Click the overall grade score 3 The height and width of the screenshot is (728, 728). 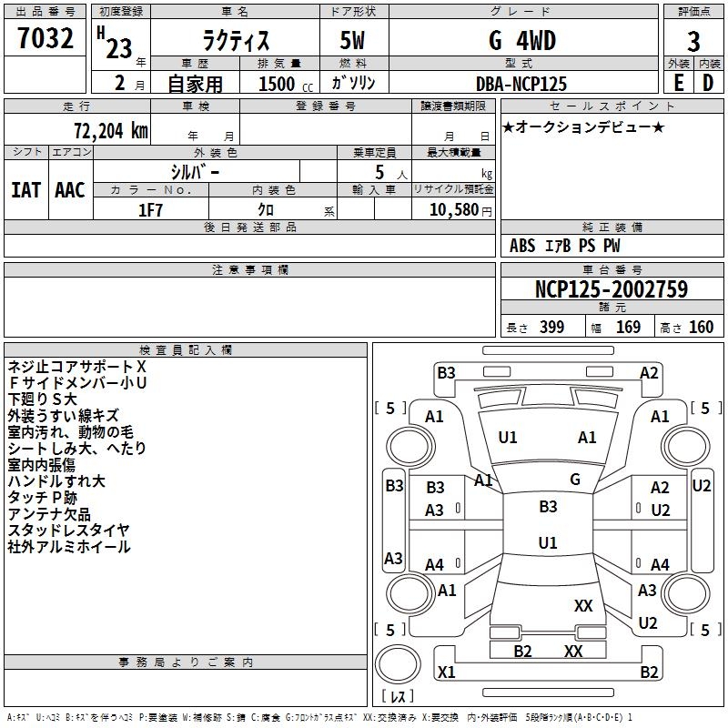pos(693,41)
